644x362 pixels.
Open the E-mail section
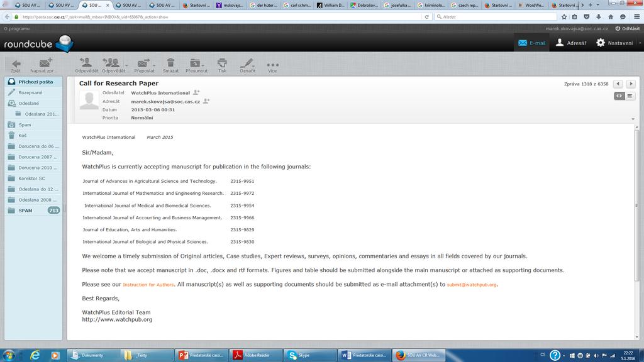[531, 43]
